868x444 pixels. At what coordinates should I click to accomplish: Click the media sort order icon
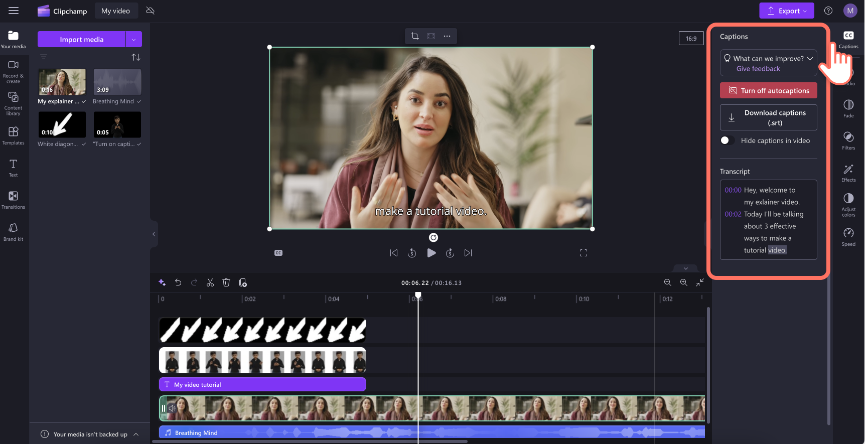pyautogui.click(x=136, y=57)
